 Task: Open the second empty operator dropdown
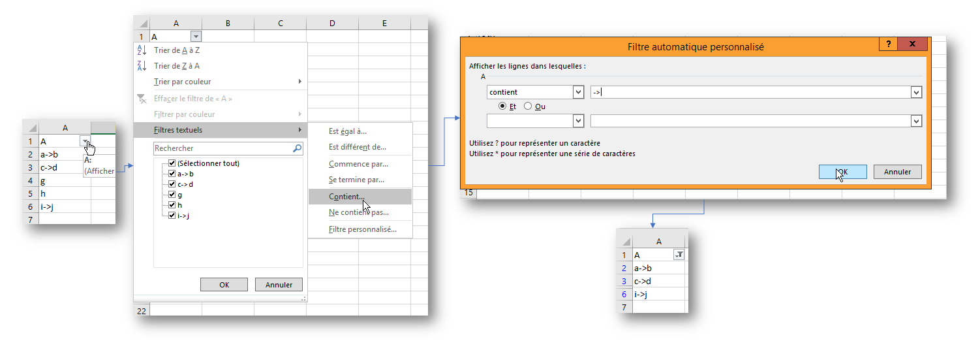pos(578,121)
